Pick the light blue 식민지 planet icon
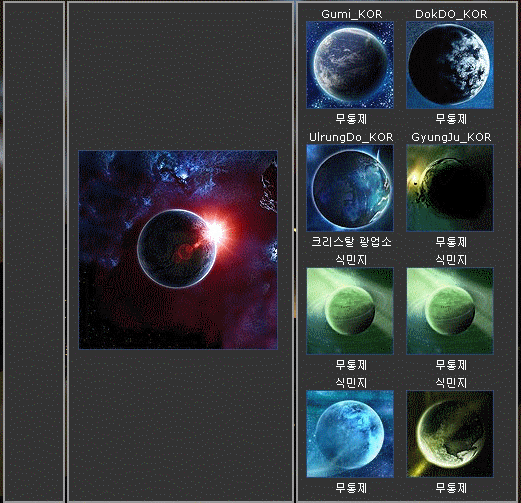This screenshot has height=503, width=521. point(350,434)
